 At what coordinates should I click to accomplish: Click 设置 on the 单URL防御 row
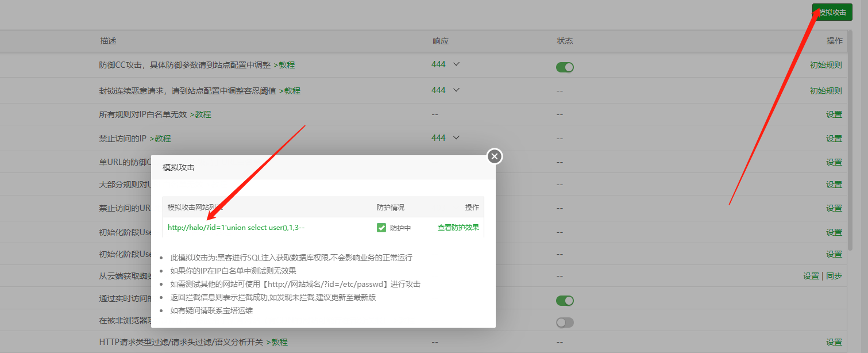tap(834, 162)
